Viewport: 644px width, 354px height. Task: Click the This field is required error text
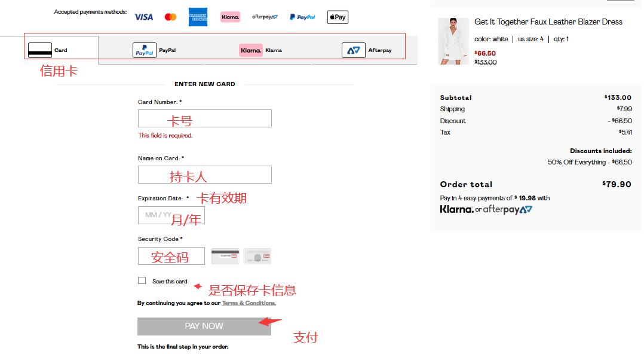point(165,135)
